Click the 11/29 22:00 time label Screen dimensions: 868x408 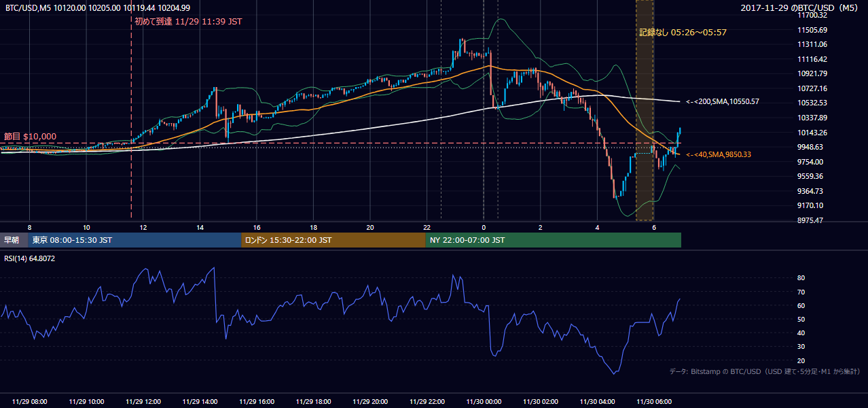click(427, 402)
